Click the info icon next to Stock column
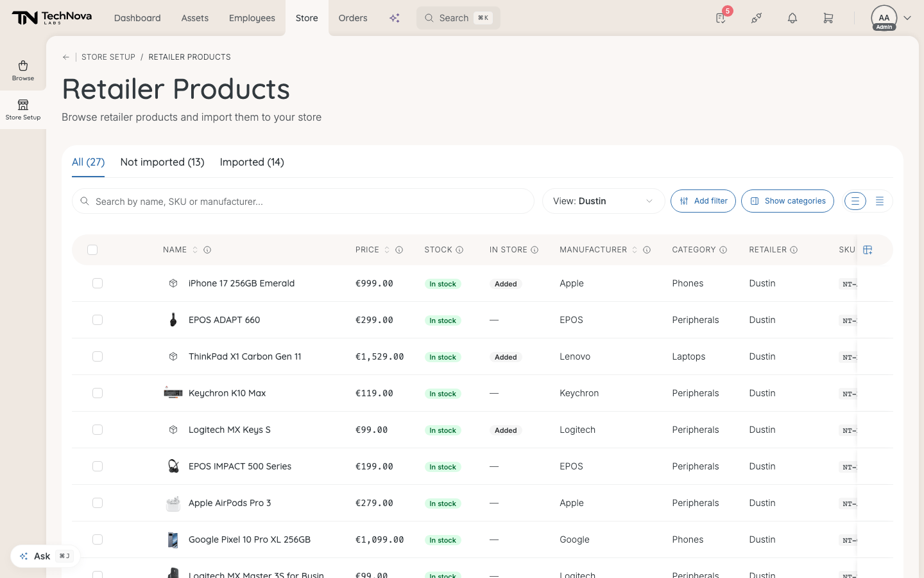Viewport: 924px width, 578px height. point(459,250)
